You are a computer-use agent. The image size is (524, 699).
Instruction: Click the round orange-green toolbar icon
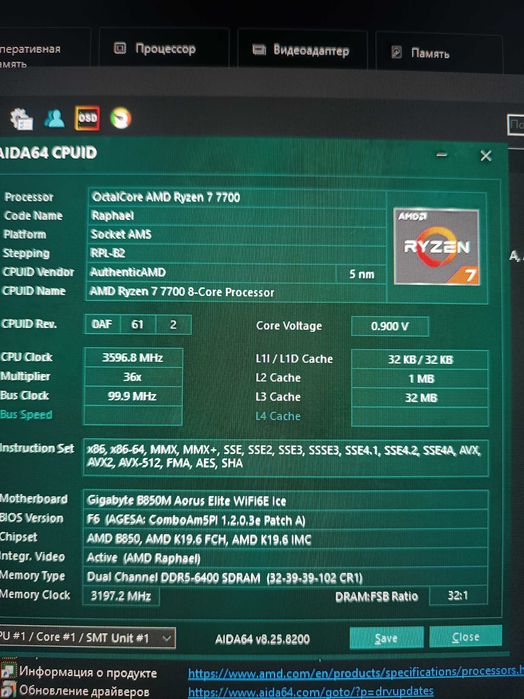(x=120, y=118)
